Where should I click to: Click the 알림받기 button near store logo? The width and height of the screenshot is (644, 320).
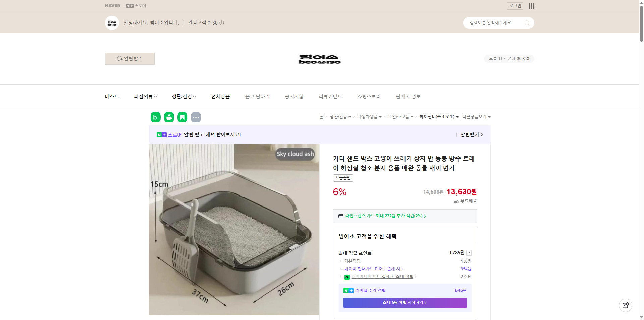click(129, 58)
